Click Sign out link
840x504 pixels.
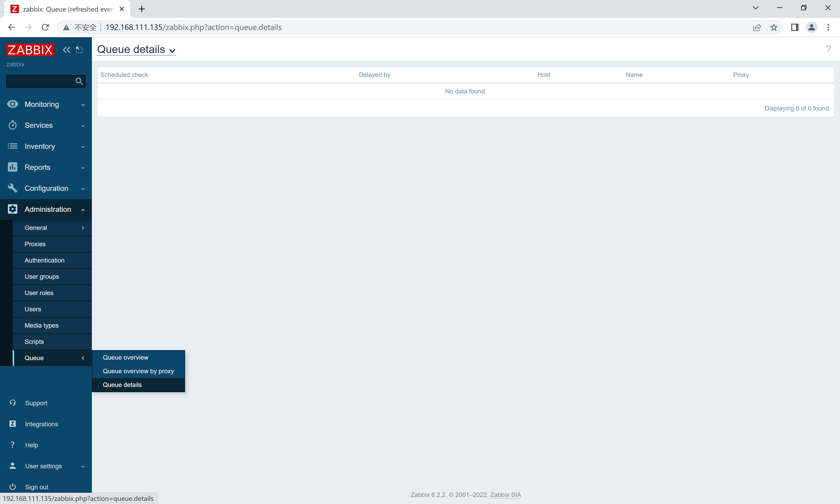(x=37, y=487)
